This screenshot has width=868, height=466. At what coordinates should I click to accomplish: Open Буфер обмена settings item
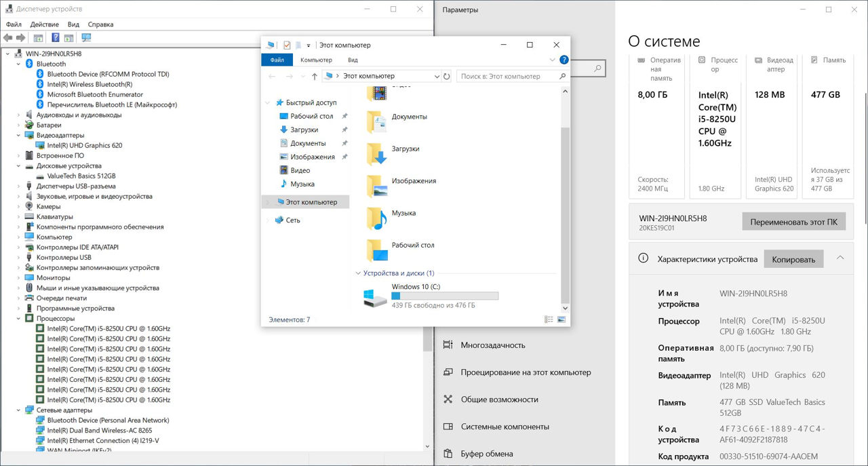pos(486,454)
